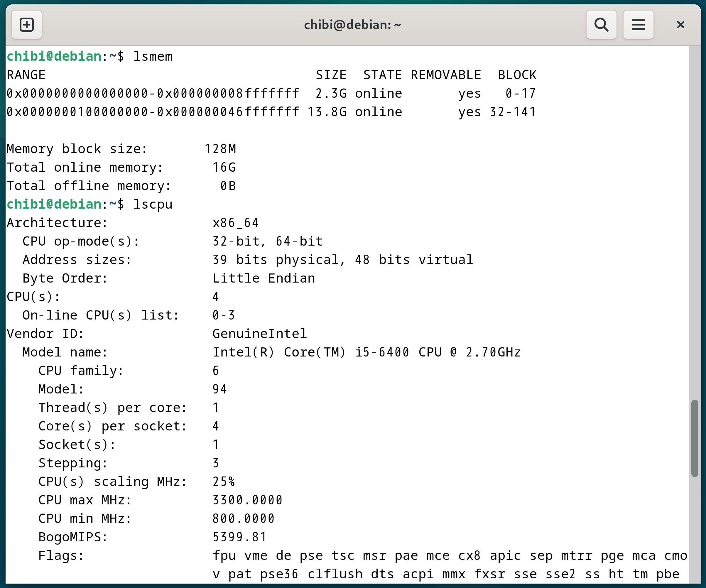The width and height of the screenshot is (706, 588).
Task: Click the 16G total online memory value
Action: coord(224,168)
